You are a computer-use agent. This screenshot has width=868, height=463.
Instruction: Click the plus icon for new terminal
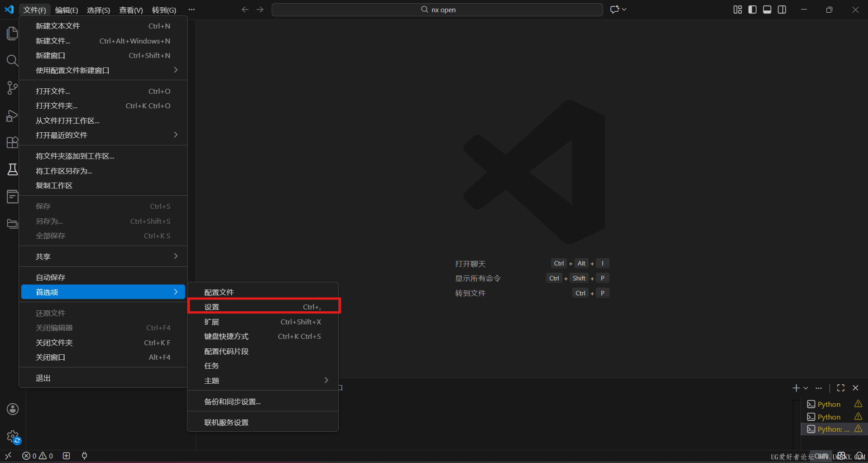[796, 388]
